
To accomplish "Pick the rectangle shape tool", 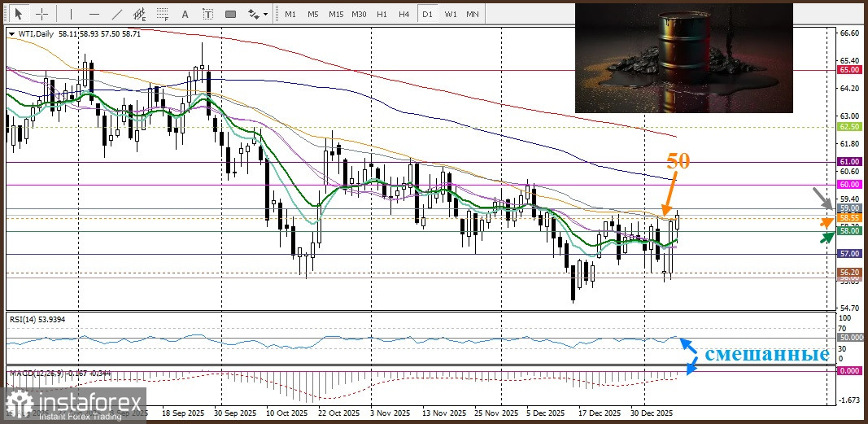I will [232, 13].
